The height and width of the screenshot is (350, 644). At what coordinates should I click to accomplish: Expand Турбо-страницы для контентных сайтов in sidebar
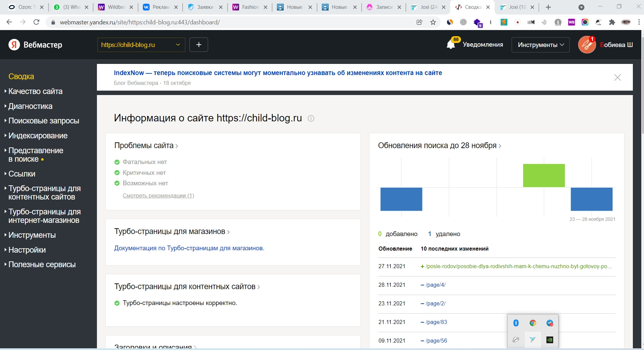click(44, 193)
